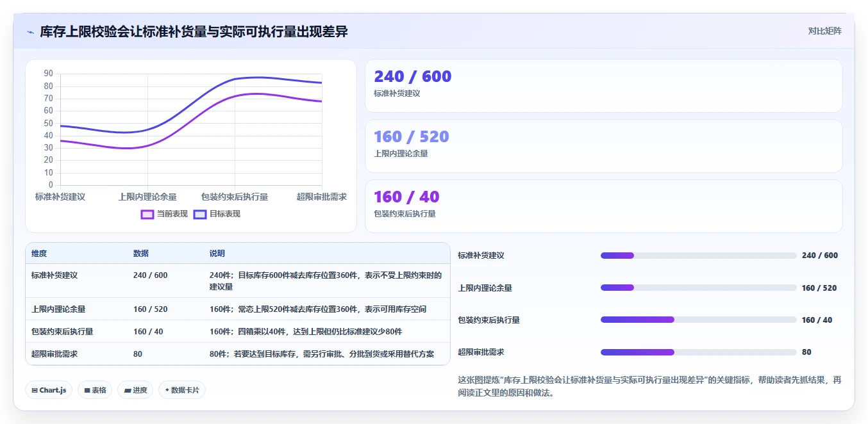Click the description starting 160件；四箱乘以40件

[x=306, y=332]
